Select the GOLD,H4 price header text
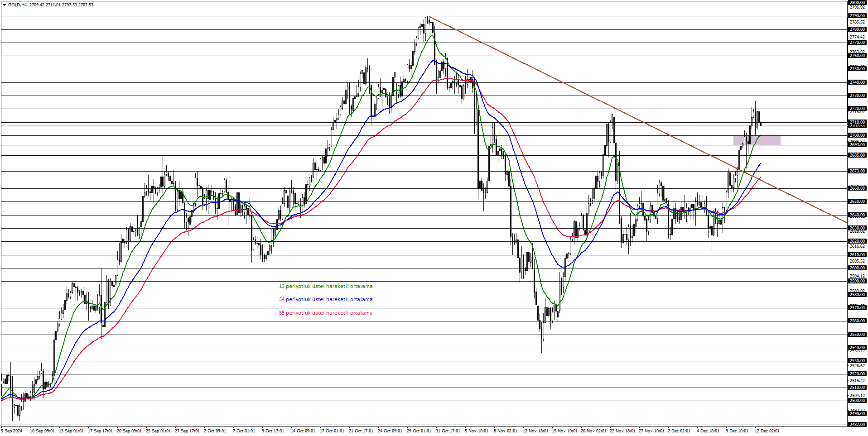The image size is (868, 436). 51,5
